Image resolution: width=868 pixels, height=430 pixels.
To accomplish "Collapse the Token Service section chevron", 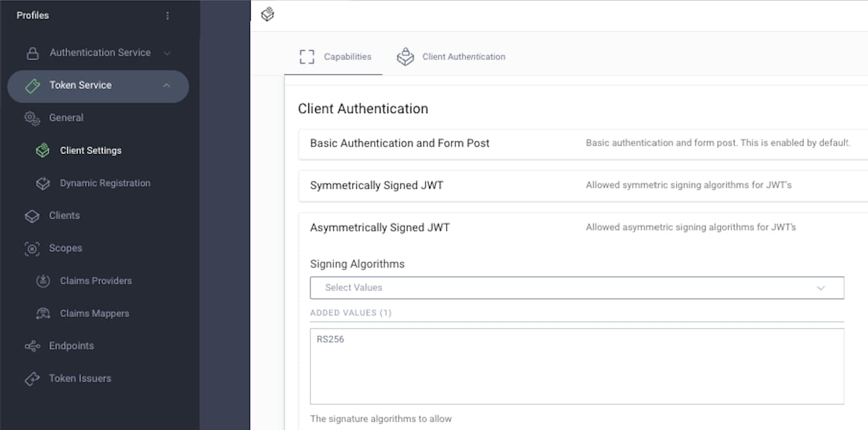I will 166,86.
